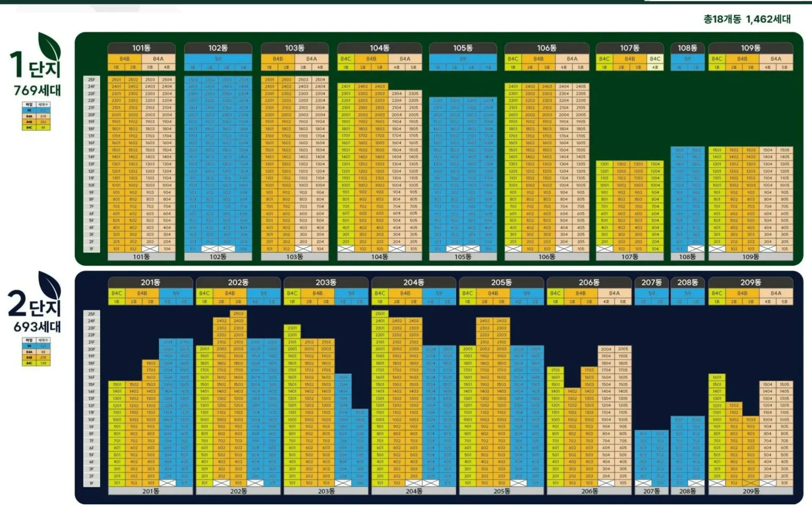
Task: Click the 769세대 household count label
Action: click(x=37, y=90)
